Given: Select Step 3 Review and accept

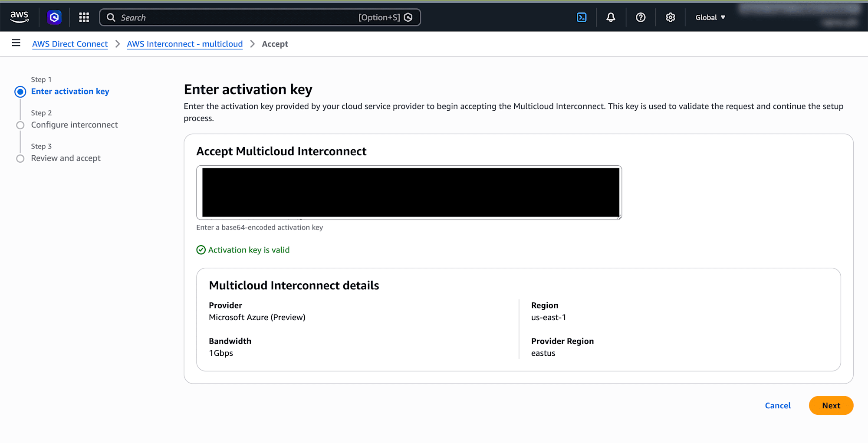Looking at the screenshot, I should click(66, 158).
